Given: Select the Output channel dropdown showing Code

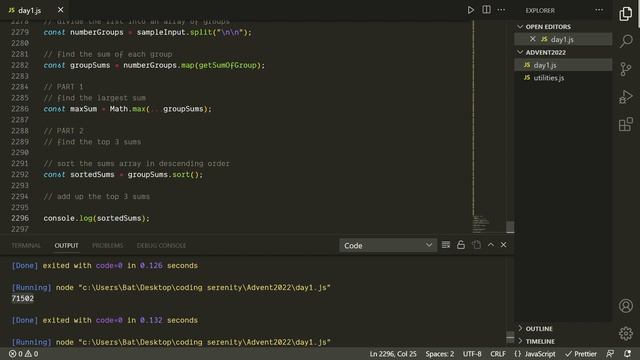Looking at the screenshot, I should point(388,245).
